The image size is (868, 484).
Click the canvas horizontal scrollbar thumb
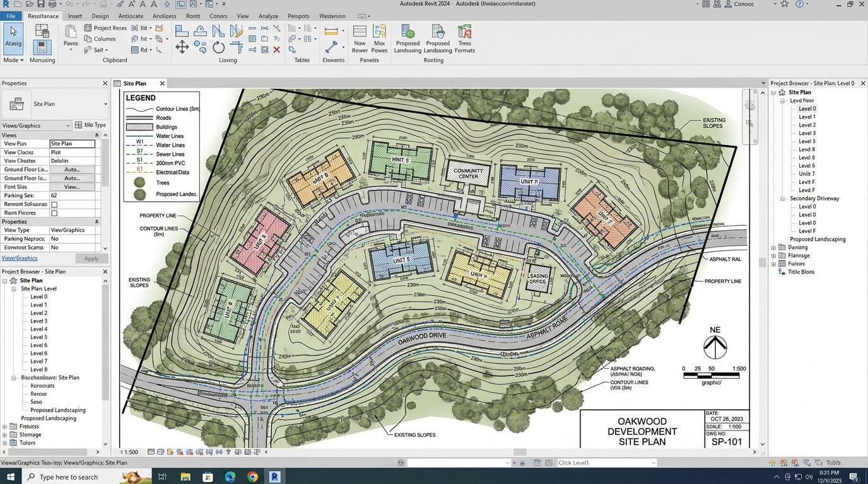pyautogui.click(x=520, y=452)
